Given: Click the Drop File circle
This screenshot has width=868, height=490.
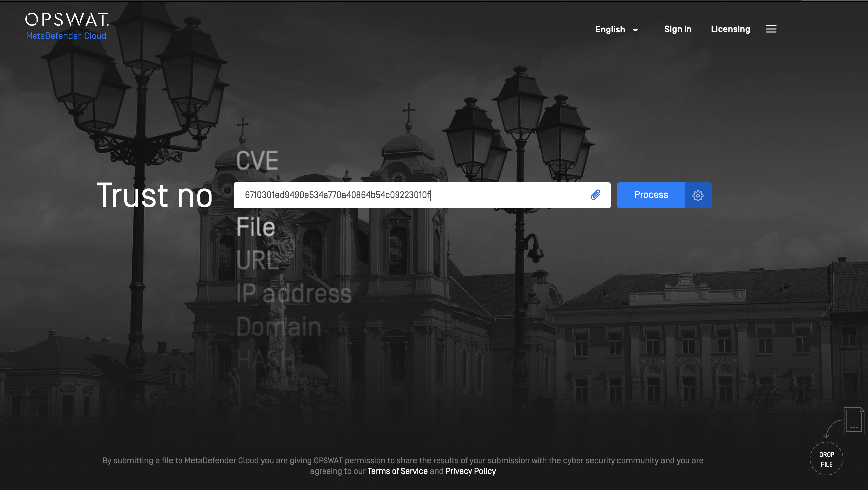Looking at the screenshot, I should pyautogui.click(x=826, y=459).
